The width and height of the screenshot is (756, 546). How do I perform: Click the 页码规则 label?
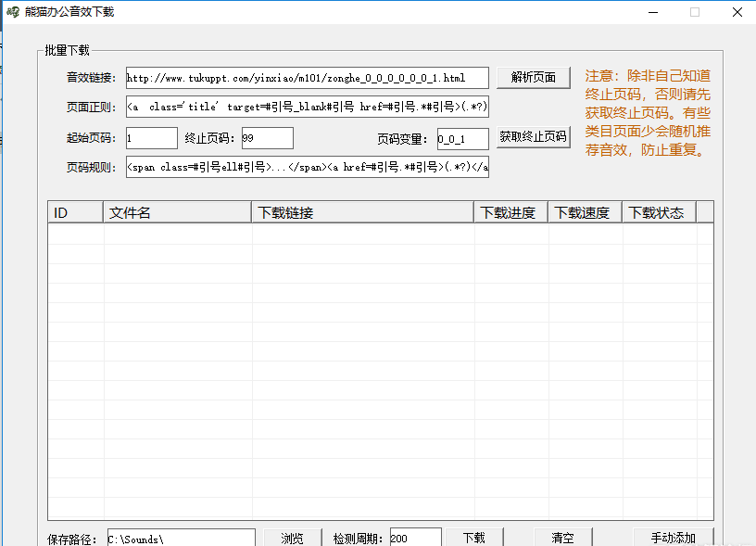pos(91,168)
